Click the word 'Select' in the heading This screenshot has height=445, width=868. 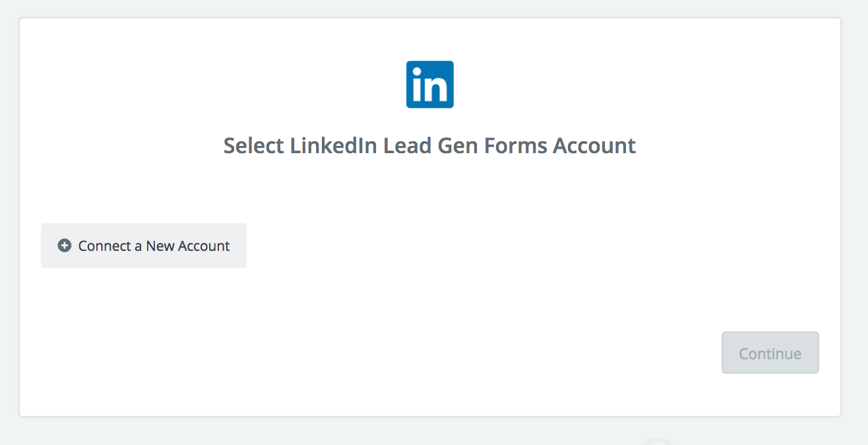click(x=254, y=145)
